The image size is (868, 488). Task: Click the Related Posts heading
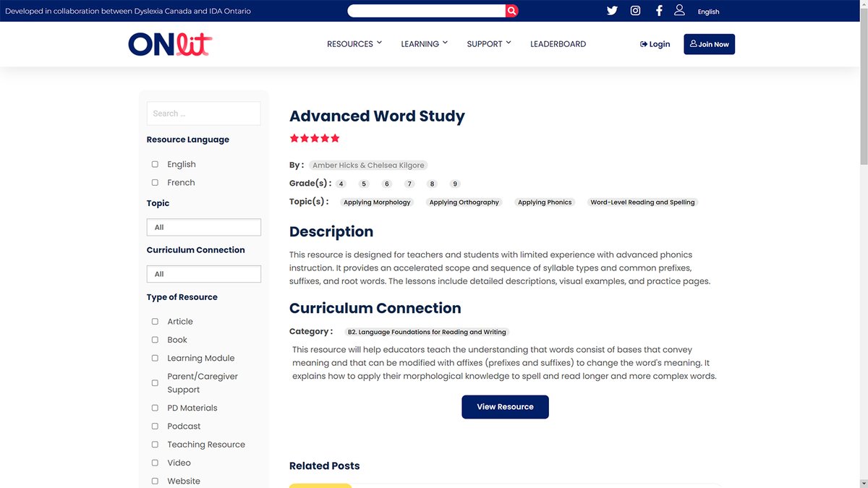324,466
